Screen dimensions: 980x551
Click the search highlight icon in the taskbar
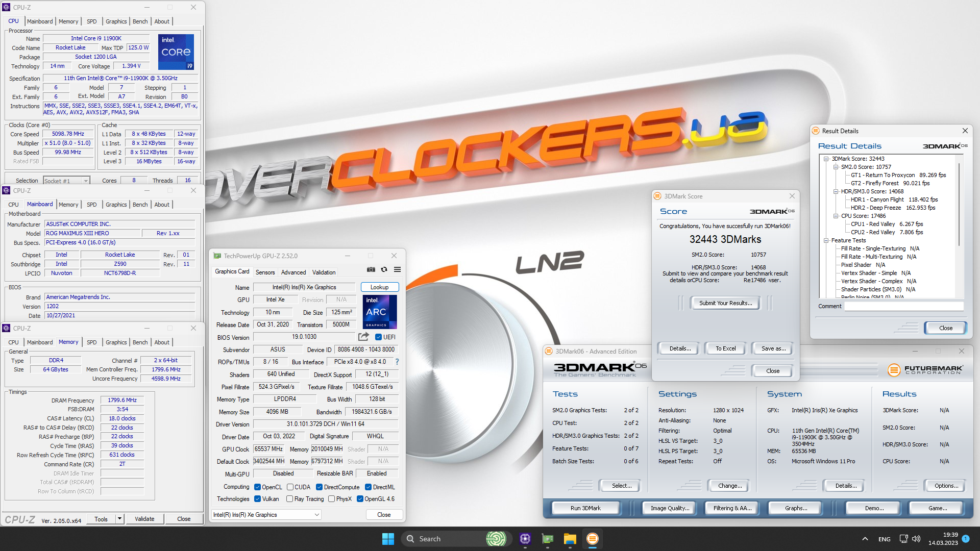(496, 539)
